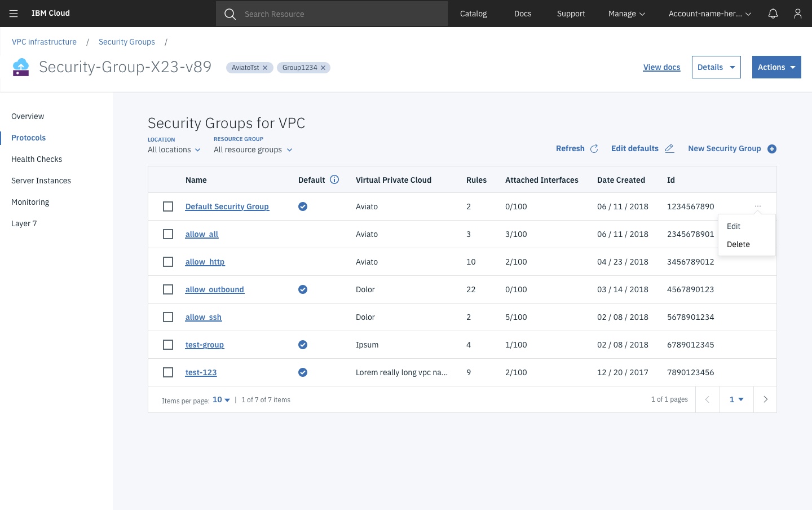Open the user avatar icon
This screenshot has width=812, height=510.
click(x=798, y=13)
